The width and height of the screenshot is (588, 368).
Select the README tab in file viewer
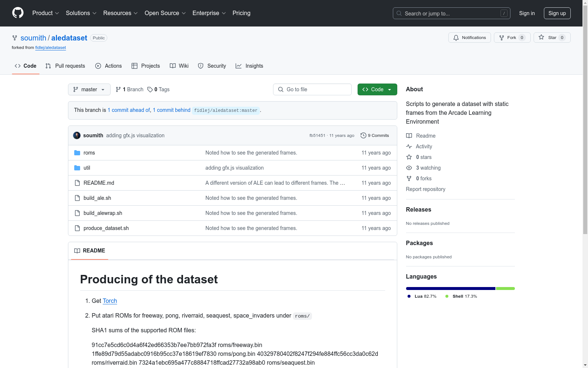(x=90, y=251)
